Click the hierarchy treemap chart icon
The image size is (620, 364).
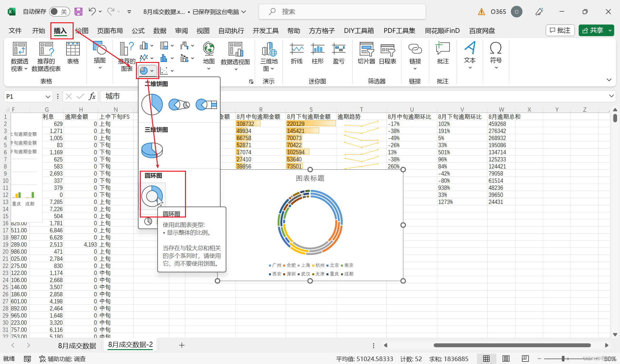point(164,46)
